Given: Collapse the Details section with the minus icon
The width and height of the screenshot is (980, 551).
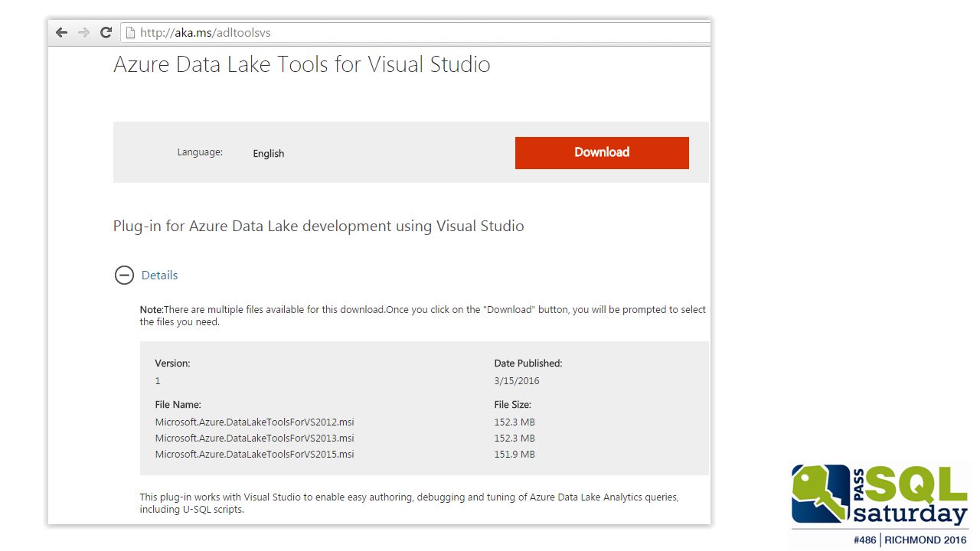Looking at the screenshot, I should (x=124, y=275).
